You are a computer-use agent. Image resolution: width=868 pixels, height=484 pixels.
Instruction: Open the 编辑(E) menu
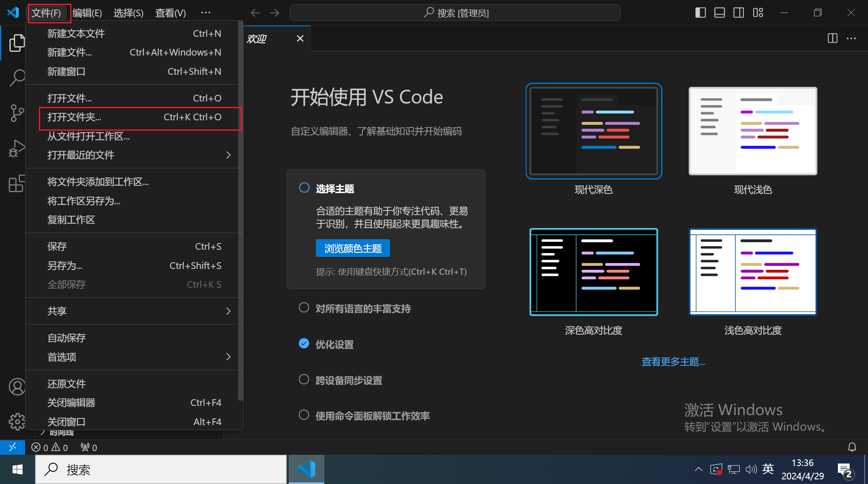tap(87, 13)
